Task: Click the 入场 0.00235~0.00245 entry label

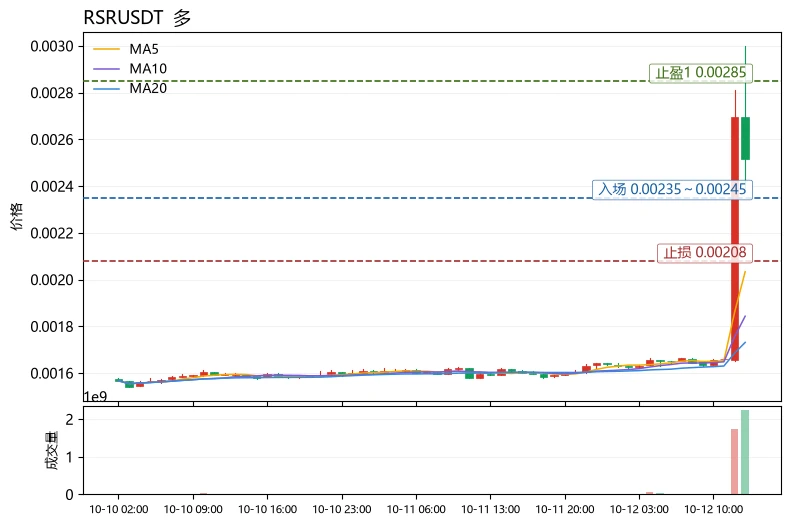Action: 672,189
